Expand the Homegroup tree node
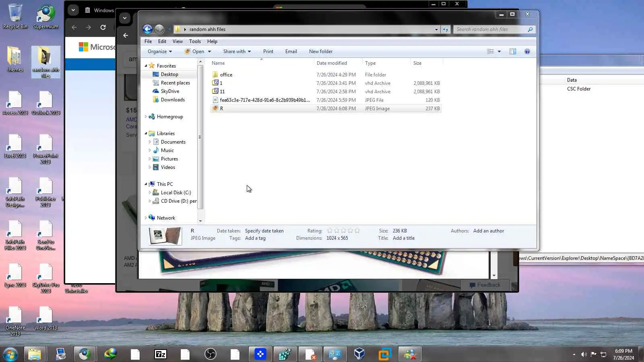This screenshot has width=644, height=362. 146,117
